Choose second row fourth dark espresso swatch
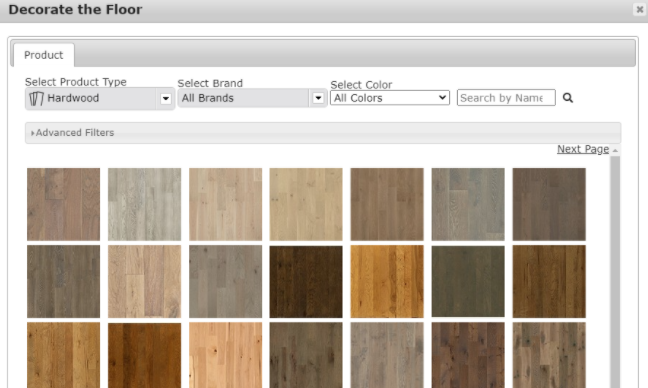 pos(306,281)
